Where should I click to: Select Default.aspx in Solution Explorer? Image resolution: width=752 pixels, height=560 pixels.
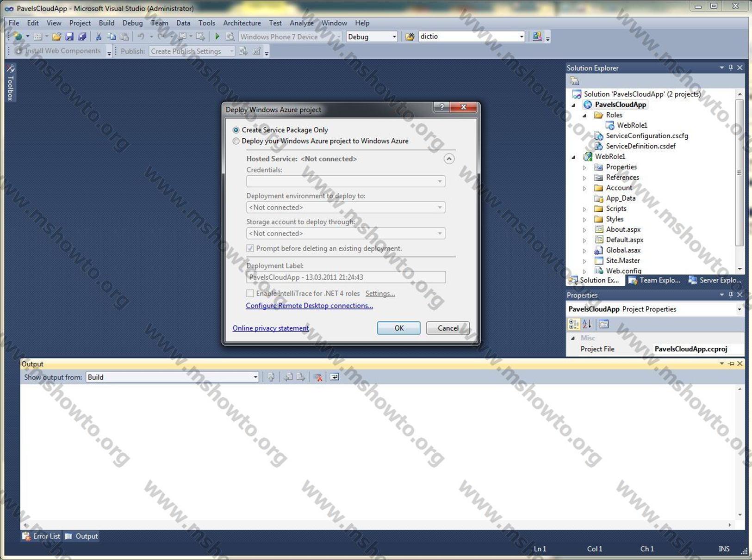pyautogui.click(x=624, y=240)
